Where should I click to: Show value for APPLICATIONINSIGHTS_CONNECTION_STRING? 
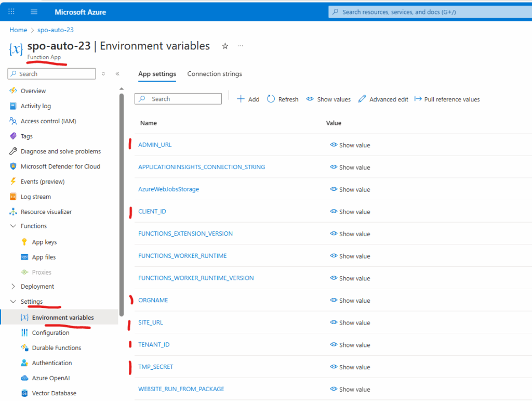point(350,167)
